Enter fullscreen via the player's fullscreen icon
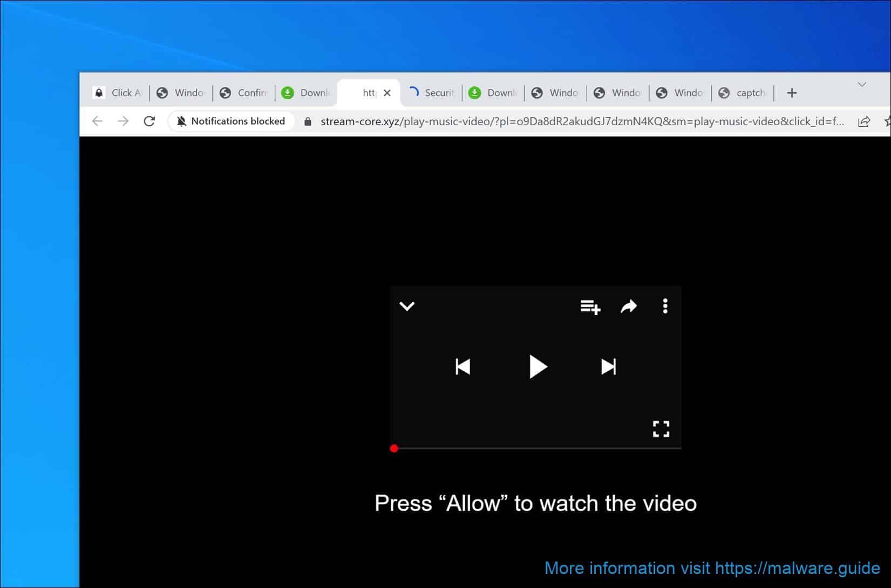891x588 pixels. point(661,429)
